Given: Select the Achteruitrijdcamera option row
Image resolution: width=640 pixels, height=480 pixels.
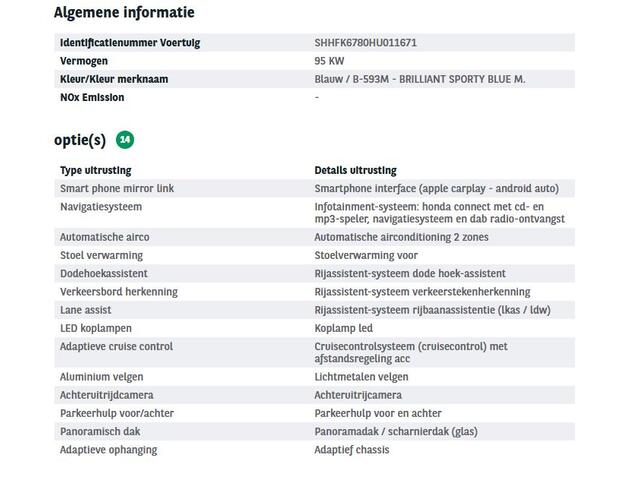Looking at the screenshot, I should click(314, 395).
